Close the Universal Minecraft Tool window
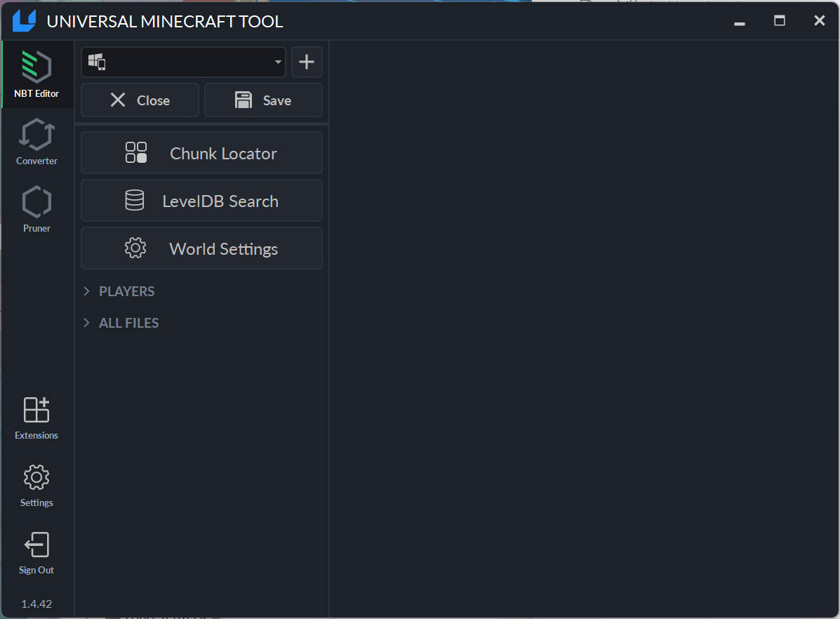Image resolution: width=840 pixels, height=619 pixels. [819, 21]
